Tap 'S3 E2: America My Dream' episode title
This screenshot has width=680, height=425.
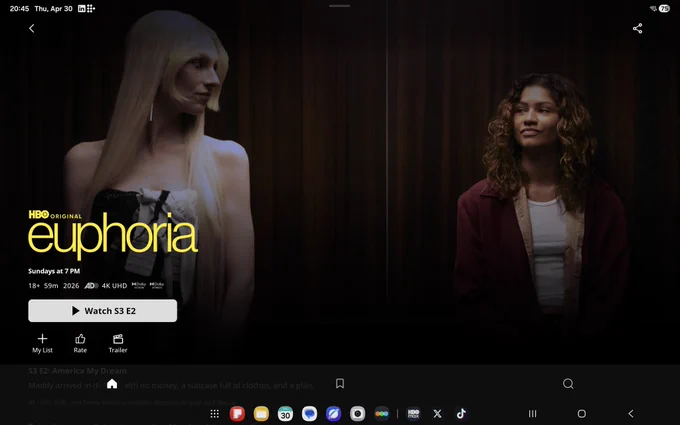coord(78,371)
